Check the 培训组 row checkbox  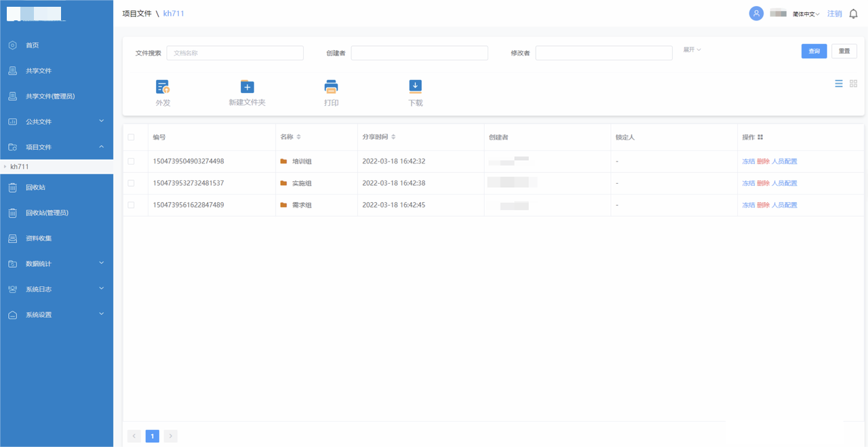coord(132,161)
